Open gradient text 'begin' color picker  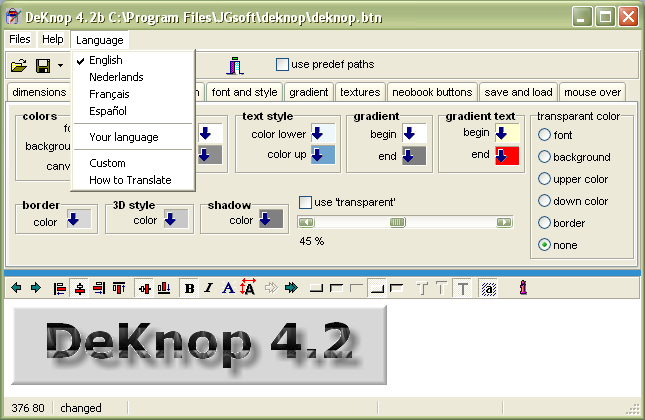pyautogui.click(x=501, y=133)
